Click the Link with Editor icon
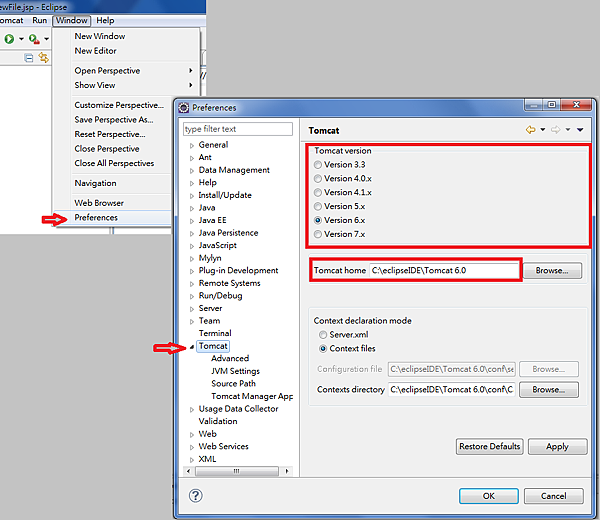 [44, 58]
